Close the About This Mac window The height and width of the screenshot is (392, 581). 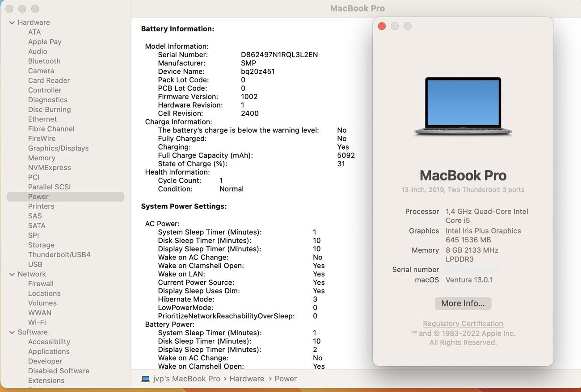[382, 26]
